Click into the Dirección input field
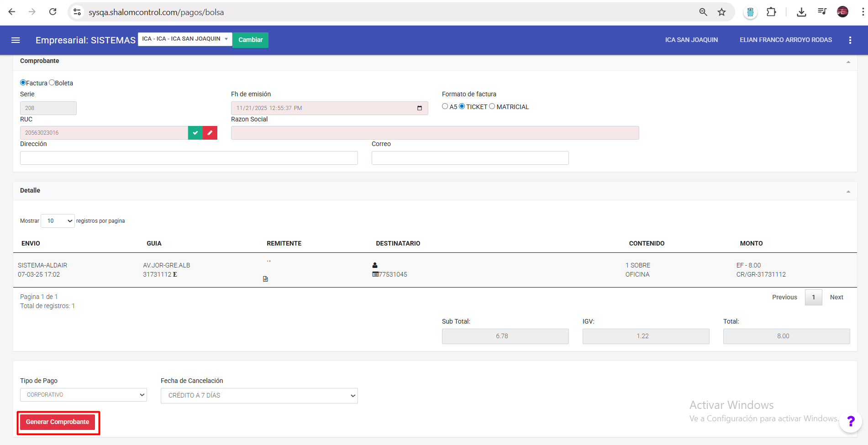The image size is (868, 445). coord(189,158)
